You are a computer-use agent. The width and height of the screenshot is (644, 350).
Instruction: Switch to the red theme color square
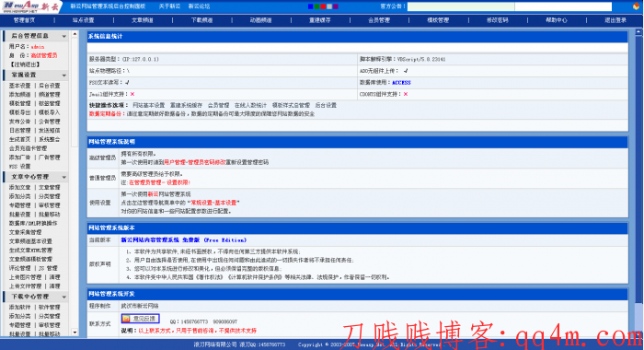pos(323,6)
